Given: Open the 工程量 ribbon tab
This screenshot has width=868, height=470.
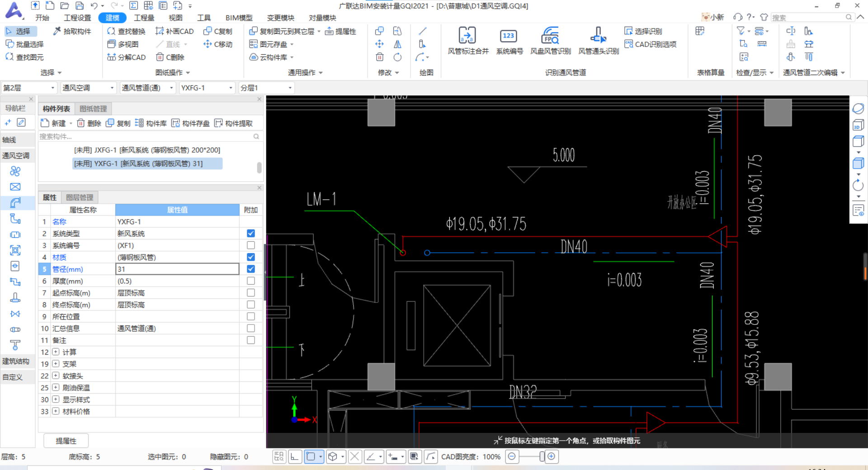Looking at the screenshot, I should point(144,18).
